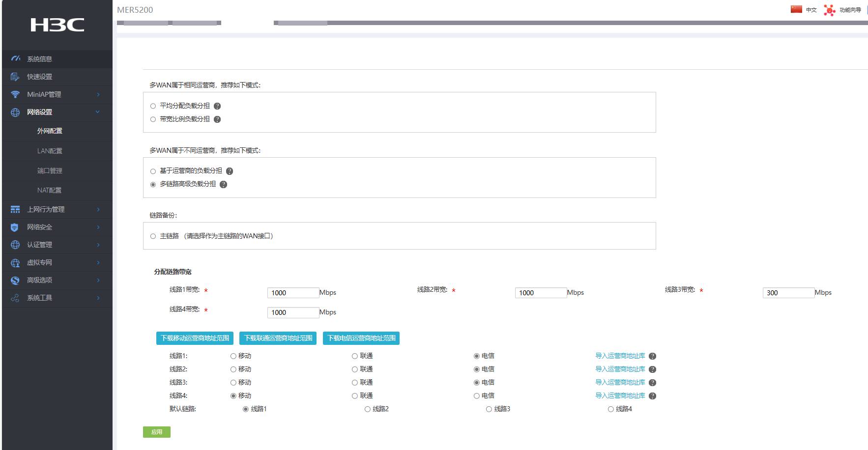This screenshot has width=868, height=450.
Task: Click help icon for 线路3 address import
Action: click(653, 383)
